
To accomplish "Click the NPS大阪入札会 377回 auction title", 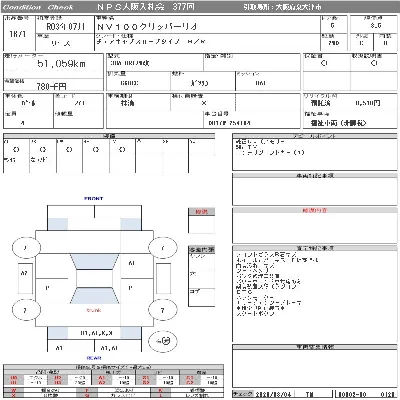I will pos(146,7).
